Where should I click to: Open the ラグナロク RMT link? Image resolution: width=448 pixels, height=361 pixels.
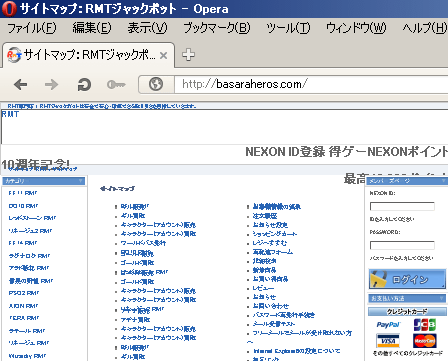[29, 256]
